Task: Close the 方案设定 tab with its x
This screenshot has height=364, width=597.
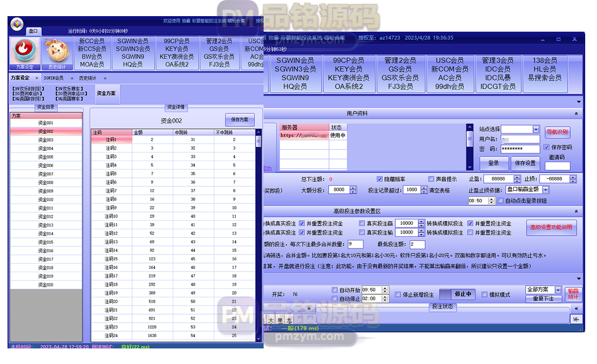Action: click(x=37, y=78)
